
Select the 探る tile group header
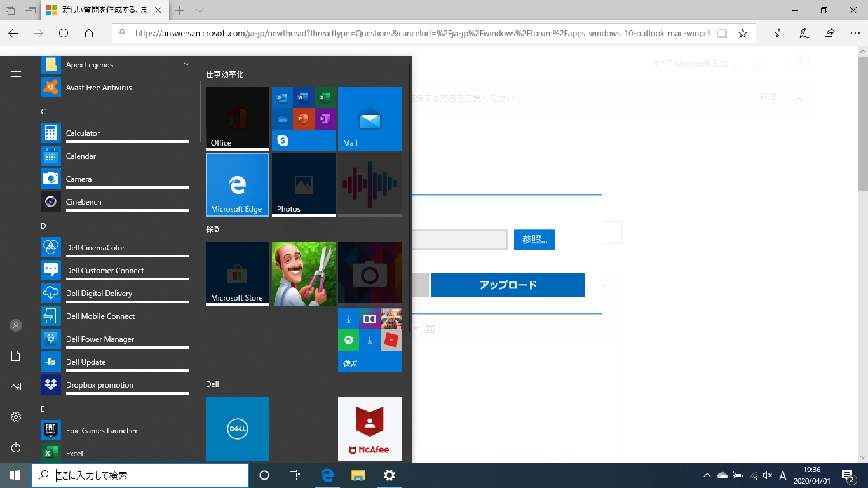tap(213, 229)
